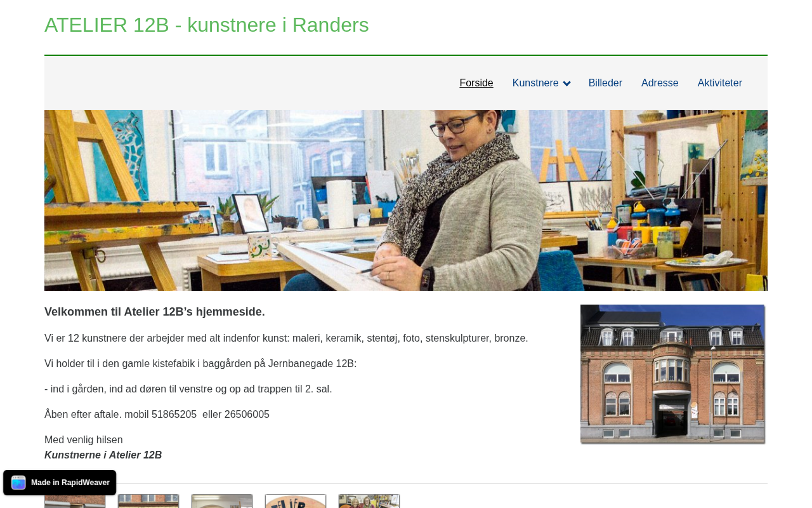Viewport: 812px width, 508px height.
Task: Expand the Kunstnere submenu chevron
Action: [x=566, y=83]
